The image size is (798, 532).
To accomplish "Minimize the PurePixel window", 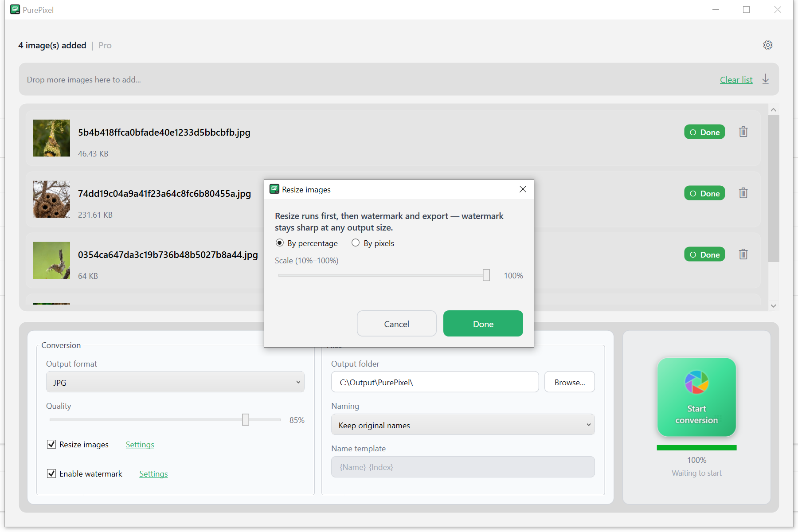I will tap(716, 9).
